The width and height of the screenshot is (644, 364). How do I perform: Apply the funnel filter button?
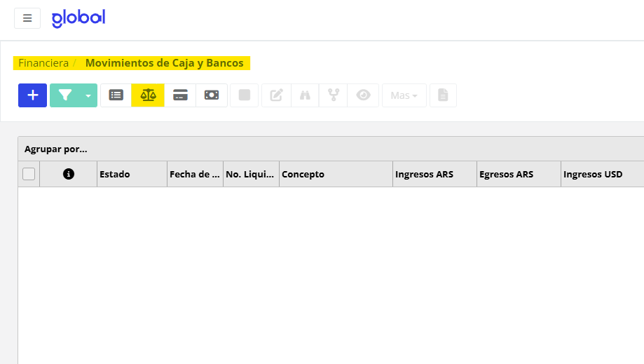point(65,95)
